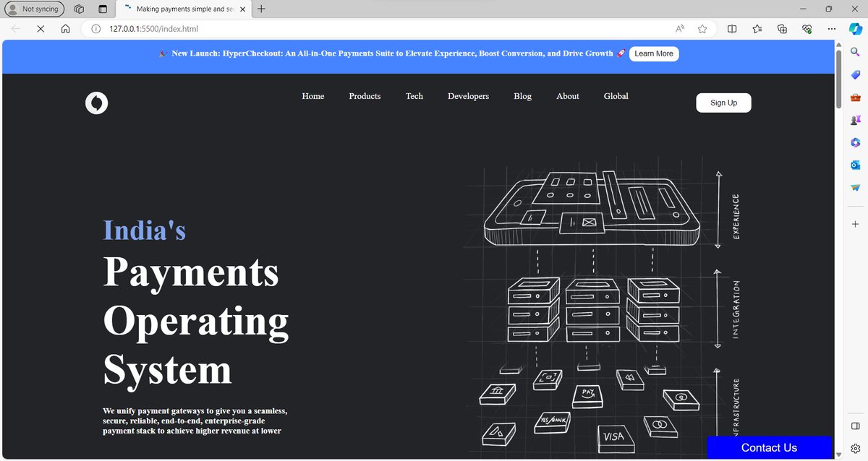
Task: Open the About menu item
Action: pos(568,96)
